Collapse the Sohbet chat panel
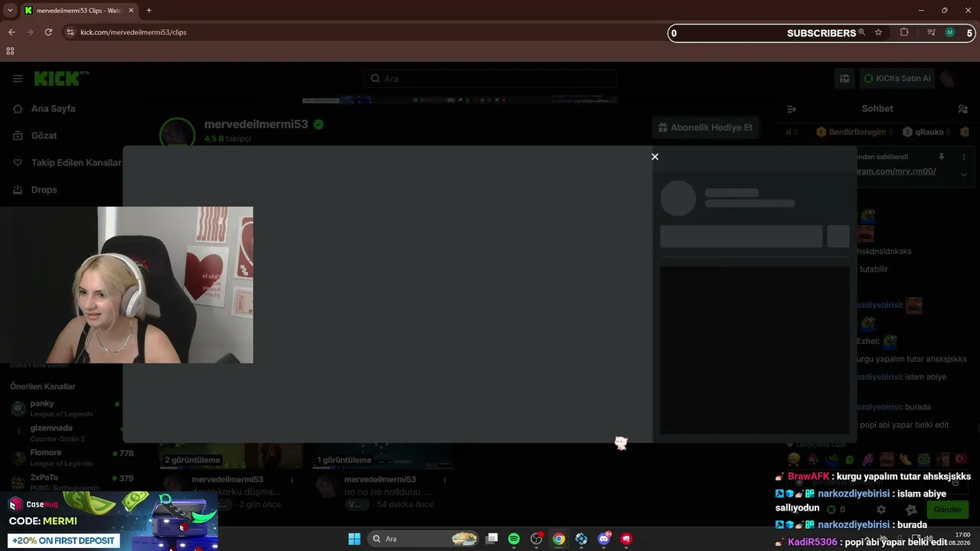The width and height of the screenshot is (980, 551). 792,109
